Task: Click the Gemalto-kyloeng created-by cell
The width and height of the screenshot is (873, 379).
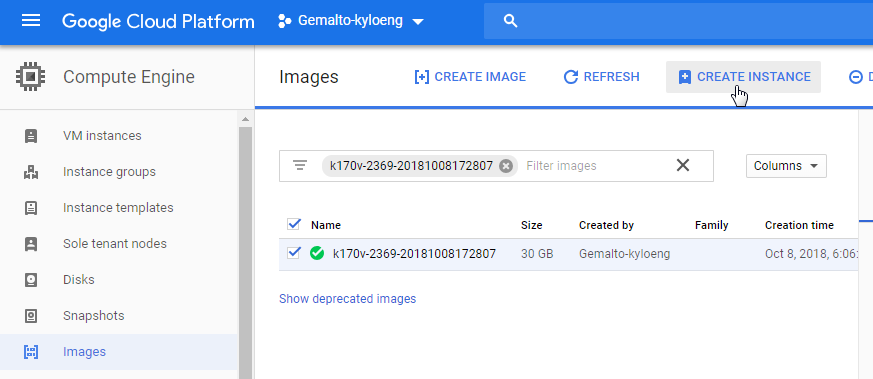Action: tap(624, 254)
